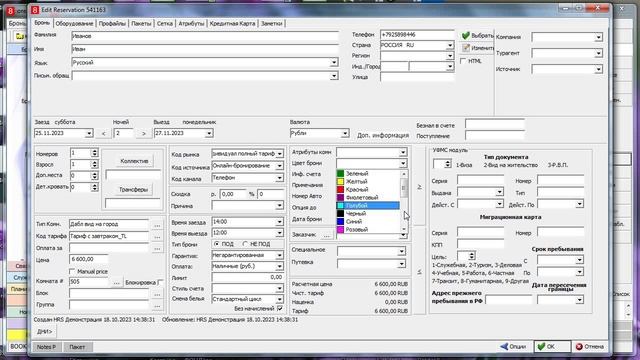Click the Изменить edit icon button
640x360 pixels.
pyautogui.click(x=477, y=48)
